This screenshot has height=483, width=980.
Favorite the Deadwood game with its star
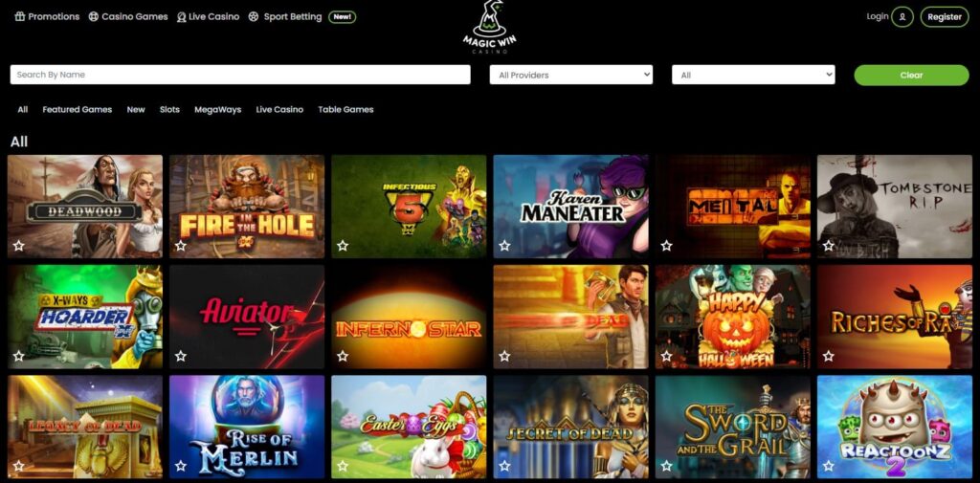tap(19, 246)
